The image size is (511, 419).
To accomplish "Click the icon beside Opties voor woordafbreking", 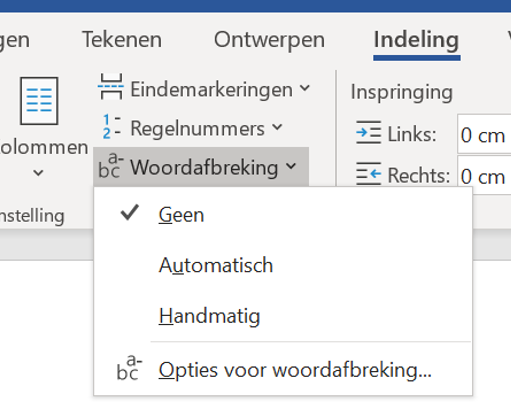I will (x=129, y=368).
